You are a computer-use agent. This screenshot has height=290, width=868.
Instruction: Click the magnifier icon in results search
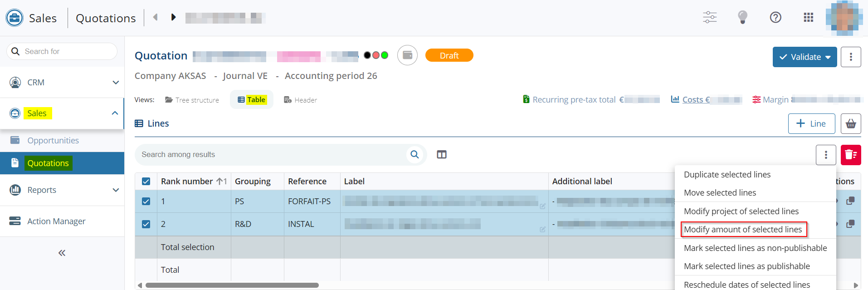[x=414, y=155]
